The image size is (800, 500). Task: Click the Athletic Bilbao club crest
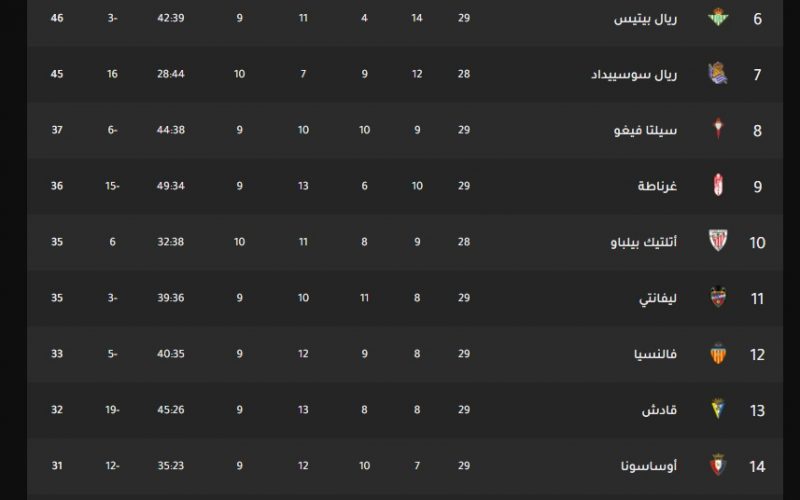coord(718,241)
